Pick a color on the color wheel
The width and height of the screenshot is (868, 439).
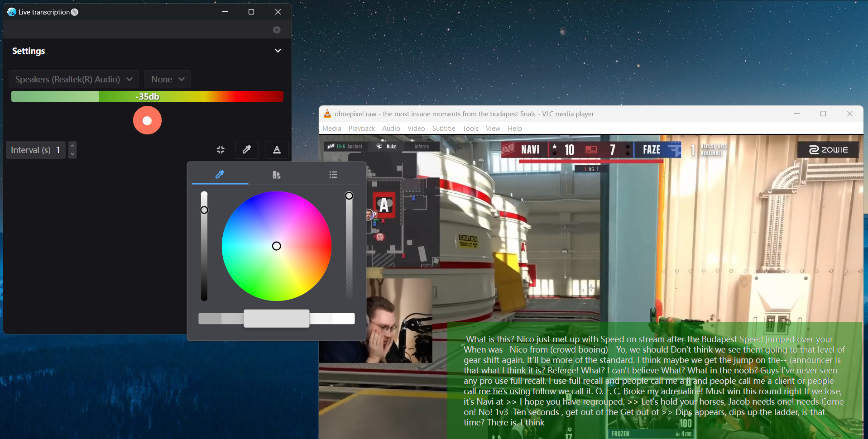click(277, 246)
